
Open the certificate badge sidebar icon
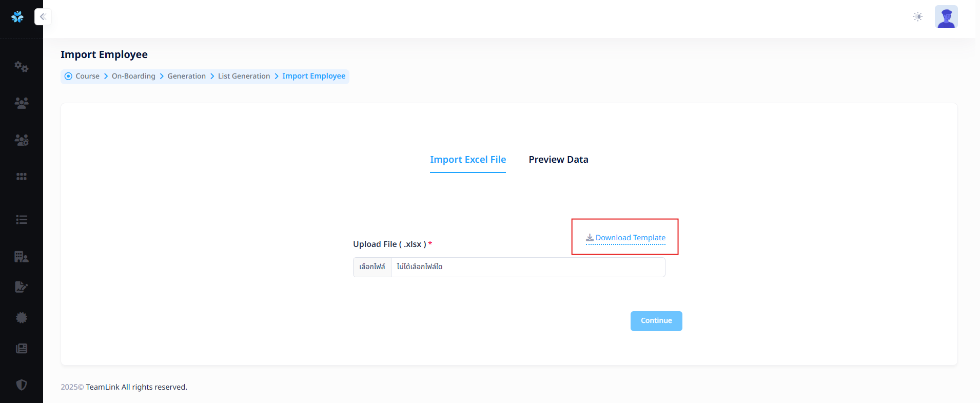pos(22,318)
